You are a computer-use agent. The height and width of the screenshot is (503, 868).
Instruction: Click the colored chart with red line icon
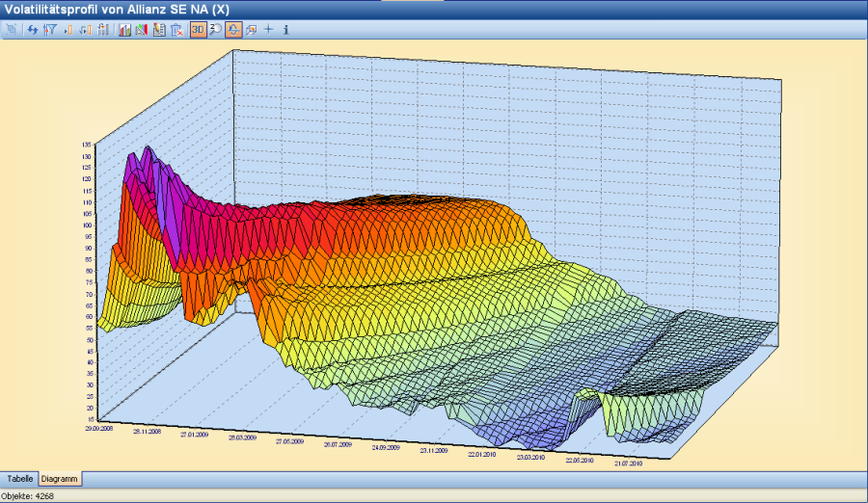(x=142, y=30)
